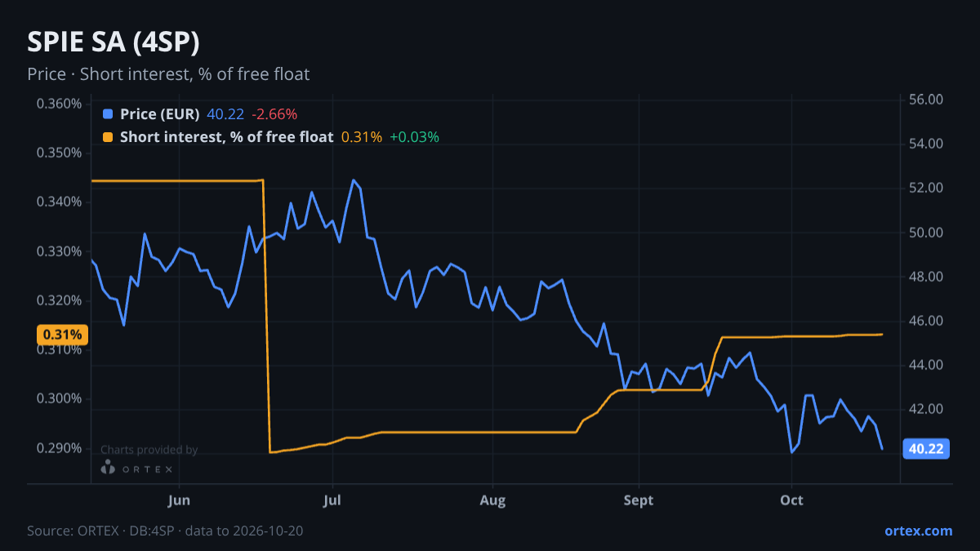
Task: Click the 0.360% left axis label
Action: (x=60, y=104)
